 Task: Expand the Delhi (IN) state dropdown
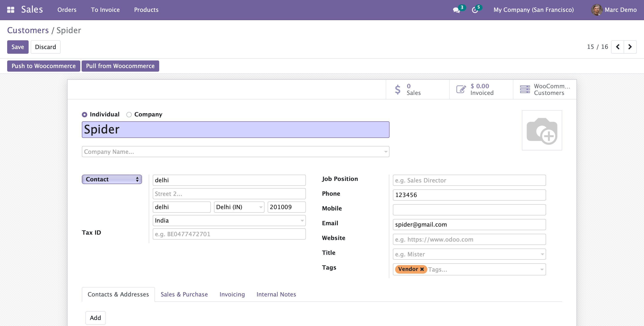pyautogui.click(x=261, y=207)
